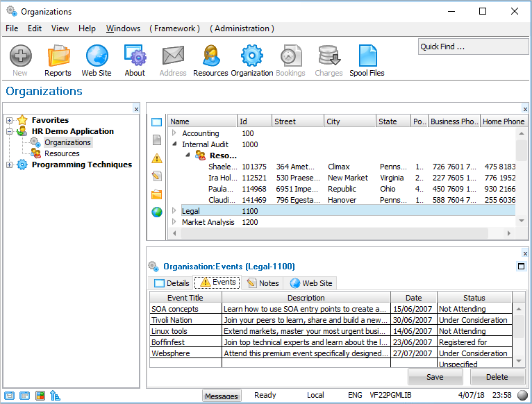Screen dimensions: 532x404
Task: Switch to the Notes tab
Action: point(263,283)
